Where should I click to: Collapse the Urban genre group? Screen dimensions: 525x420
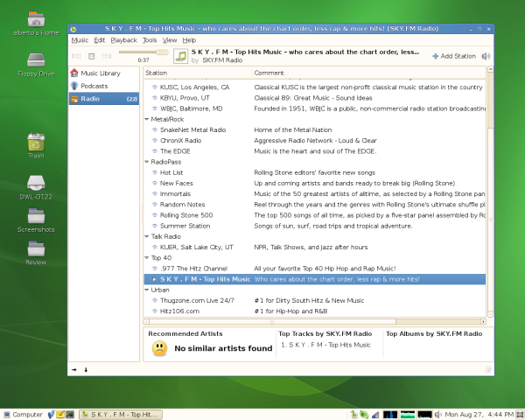coord(147,290)
